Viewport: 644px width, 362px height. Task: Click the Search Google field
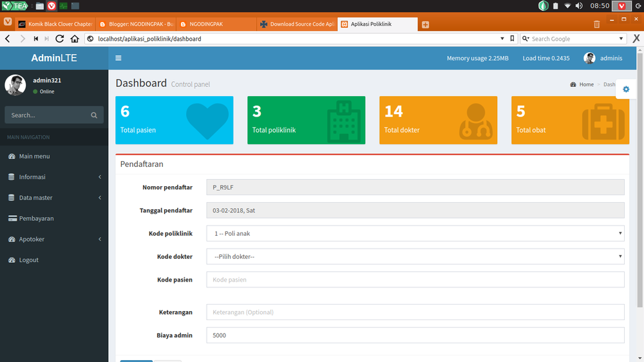click(573, 39)
